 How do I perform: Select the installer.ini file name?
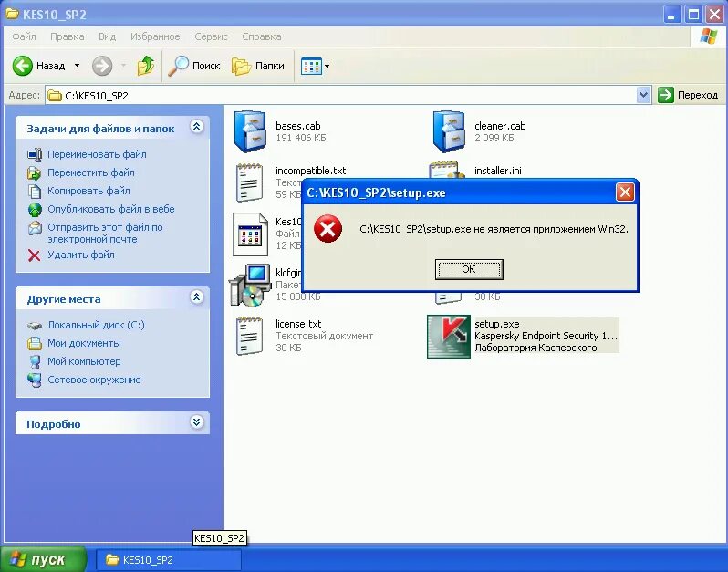498,171
